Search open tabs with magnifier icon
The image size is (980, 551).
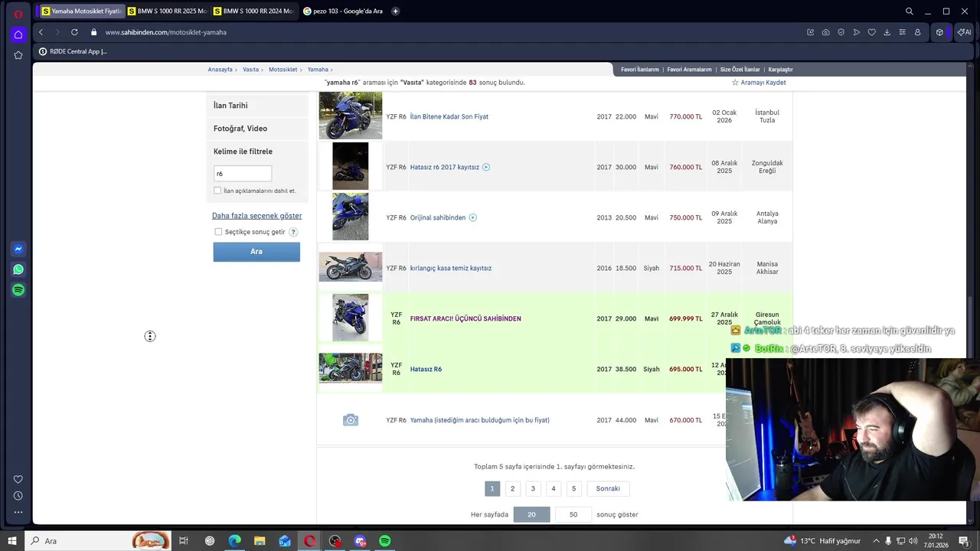909,11
